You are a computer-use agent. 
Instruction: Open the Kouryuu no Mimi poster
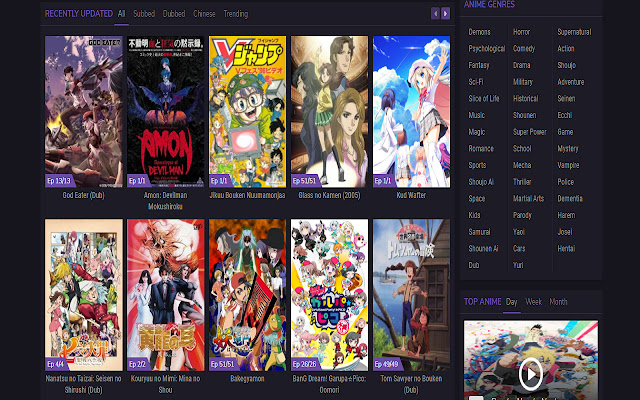click(166, 295)
